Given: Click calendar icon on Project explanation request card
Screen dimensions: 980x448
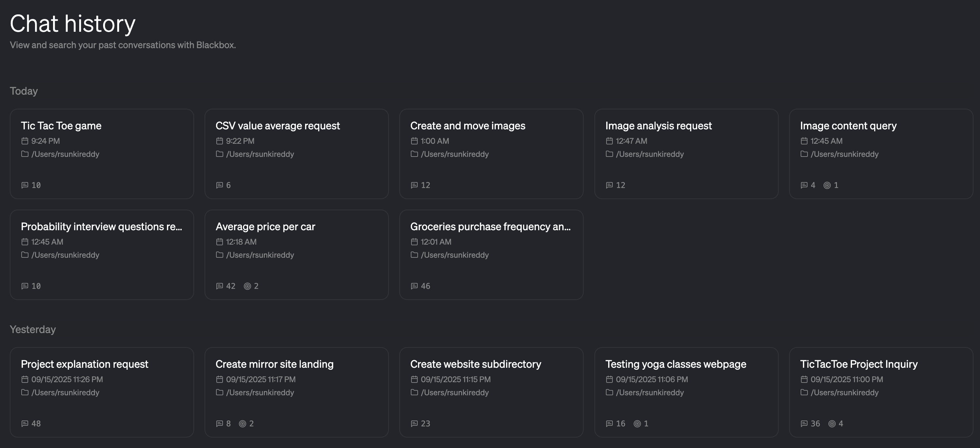Looking at the screenshot, I should pyautogui.click(x=25, y=379).
